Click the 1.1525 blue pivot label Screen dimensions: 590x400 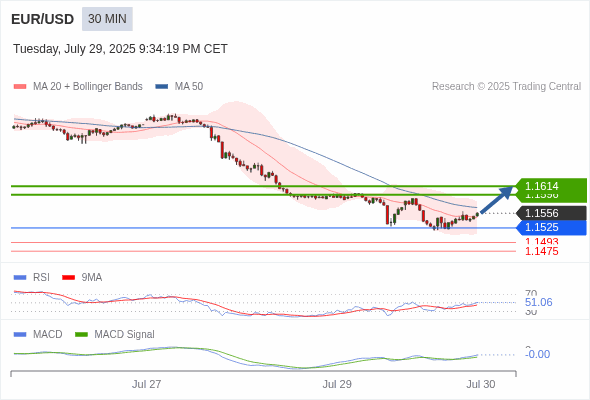pyautogui.click(x=551, y=227)
